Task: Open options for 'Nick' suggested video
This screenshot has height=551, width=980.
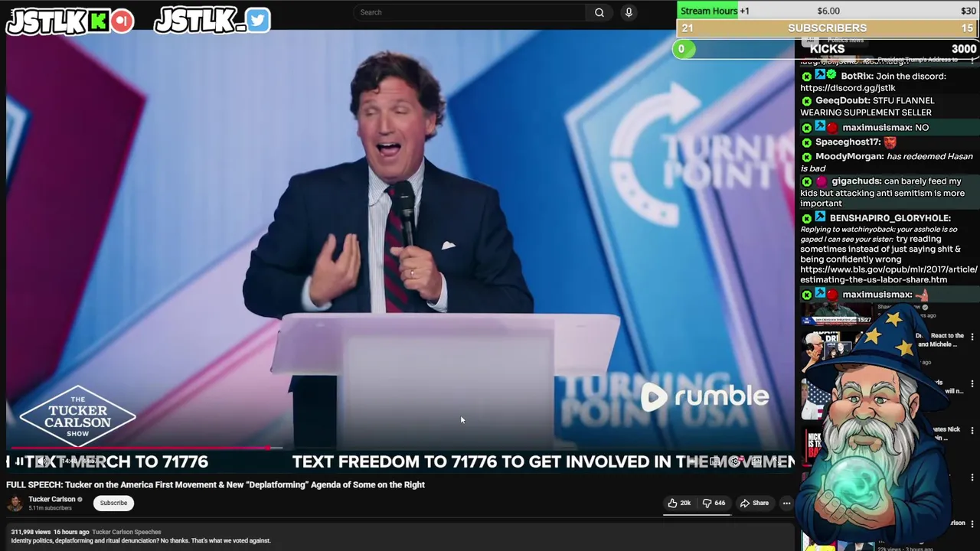Action: pos(972,431)
